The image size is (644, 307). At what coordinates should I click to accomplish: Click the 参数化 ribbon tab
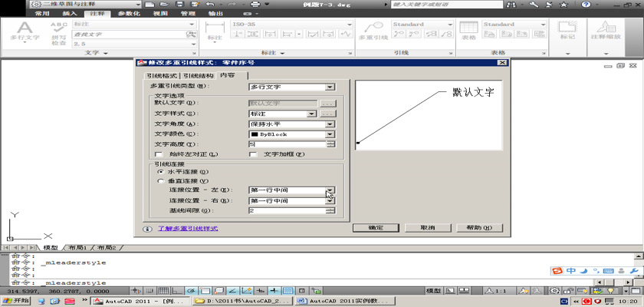coord(129,13)
